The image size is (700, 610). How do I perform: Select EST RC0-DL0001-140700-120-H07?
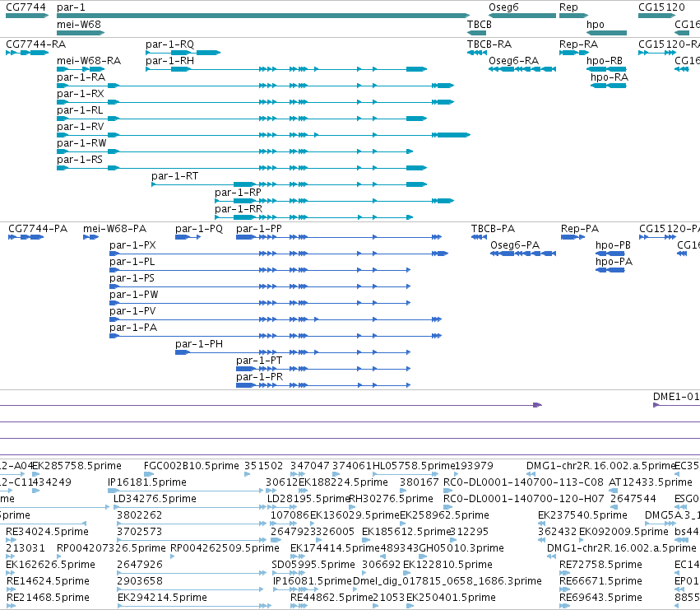tap(524, 499)
